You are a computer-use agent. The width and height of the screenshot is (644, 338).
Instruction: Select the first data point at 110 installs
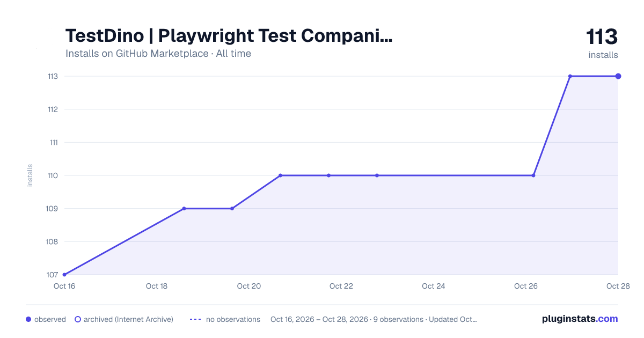(x=280, y=175)
